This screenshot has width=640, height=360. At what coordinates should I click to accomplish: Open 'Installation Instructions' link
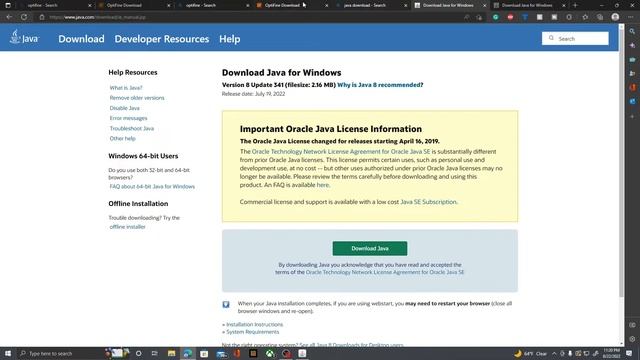click(254, 324)
